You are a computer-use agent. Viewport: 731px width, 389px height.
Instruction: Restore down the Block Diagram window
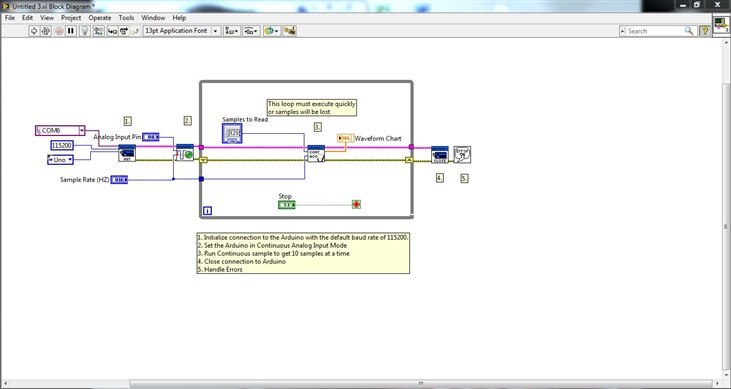pyautogui.click(x=697, y=5)
